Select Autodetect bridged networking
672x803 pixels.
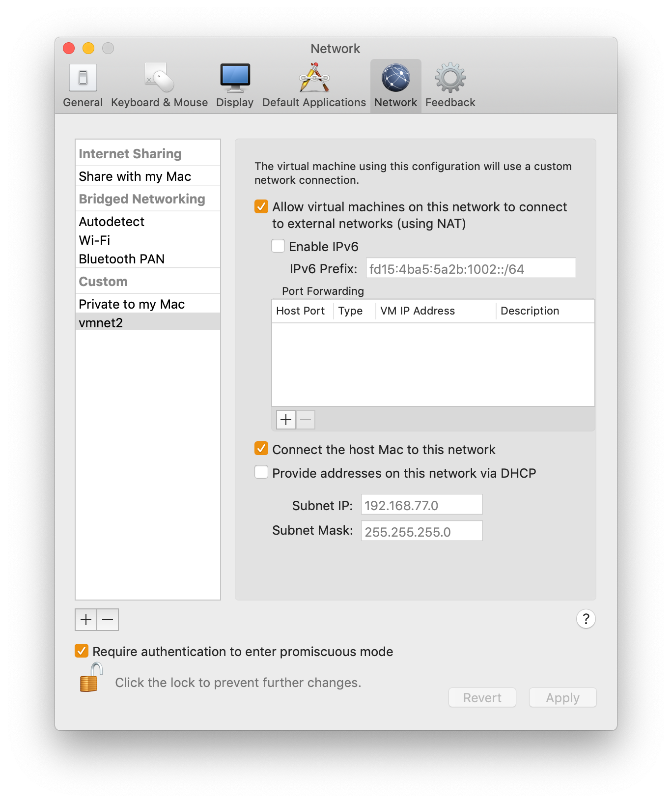(148, 222)
